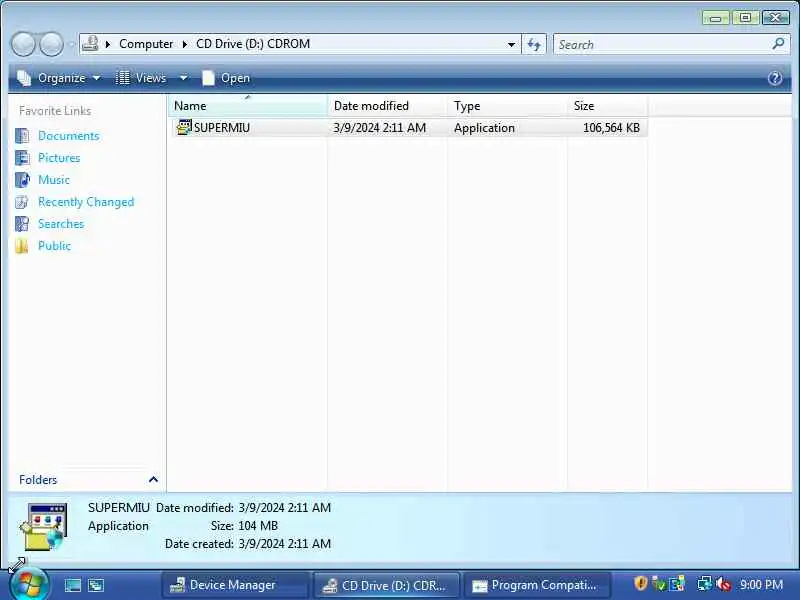
Task: Switch to Device Manager taskbar button
Action: pos(236,585)
